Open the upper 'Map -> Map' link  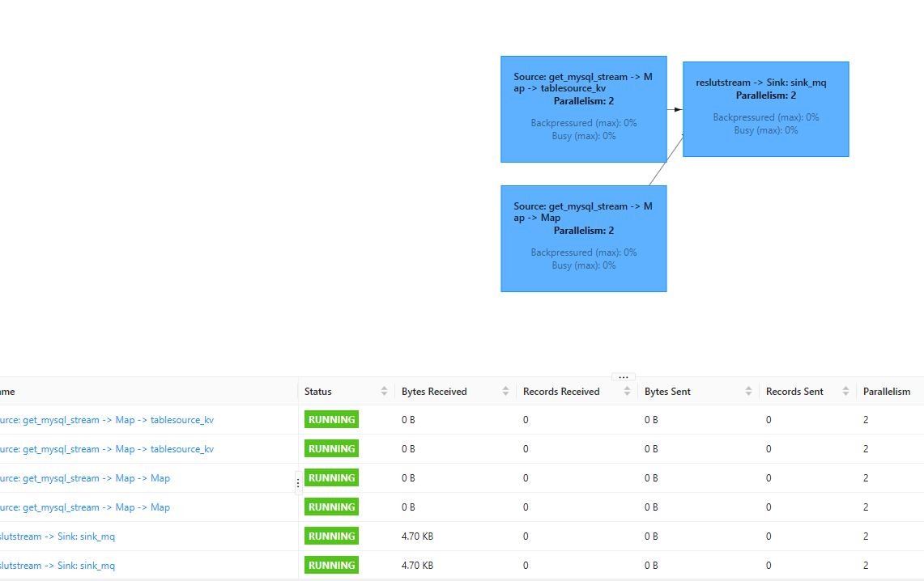coord(85,478)
